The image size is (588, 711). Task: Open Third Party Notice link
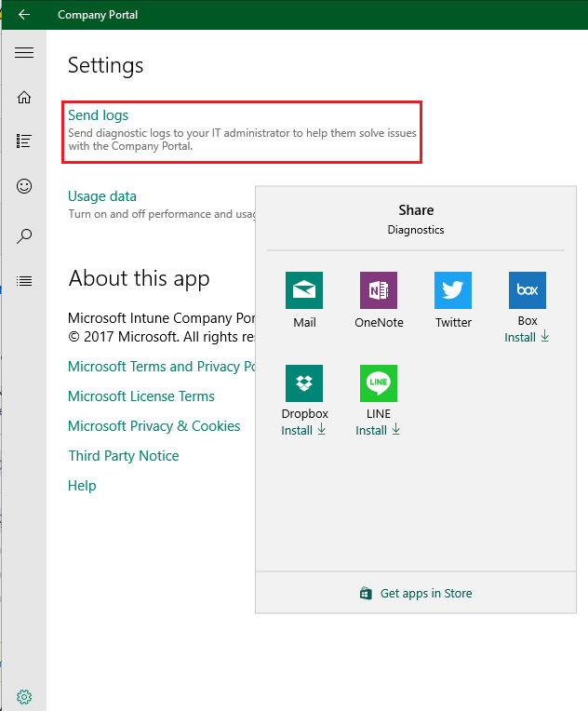tap(124, 456)
